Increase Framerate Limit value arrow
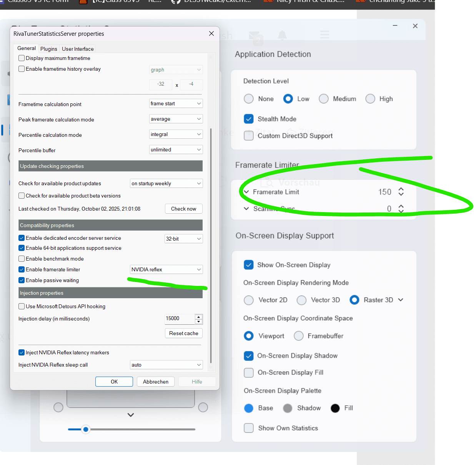This screenshot has height=465, width=476. (x=401, y=189)
